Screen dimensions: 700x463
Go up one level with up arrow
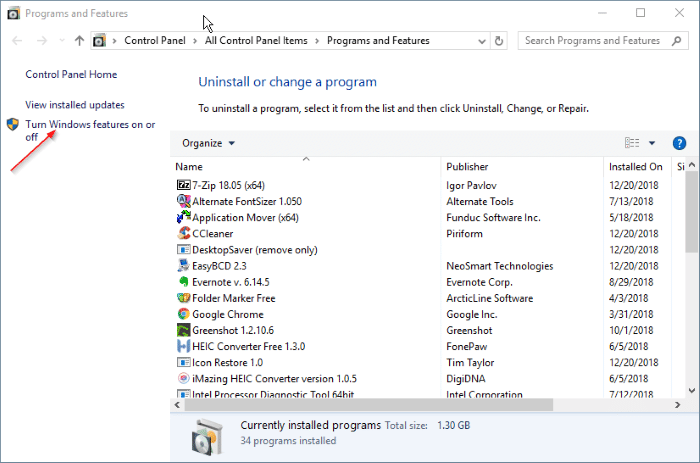click(79, 41)
